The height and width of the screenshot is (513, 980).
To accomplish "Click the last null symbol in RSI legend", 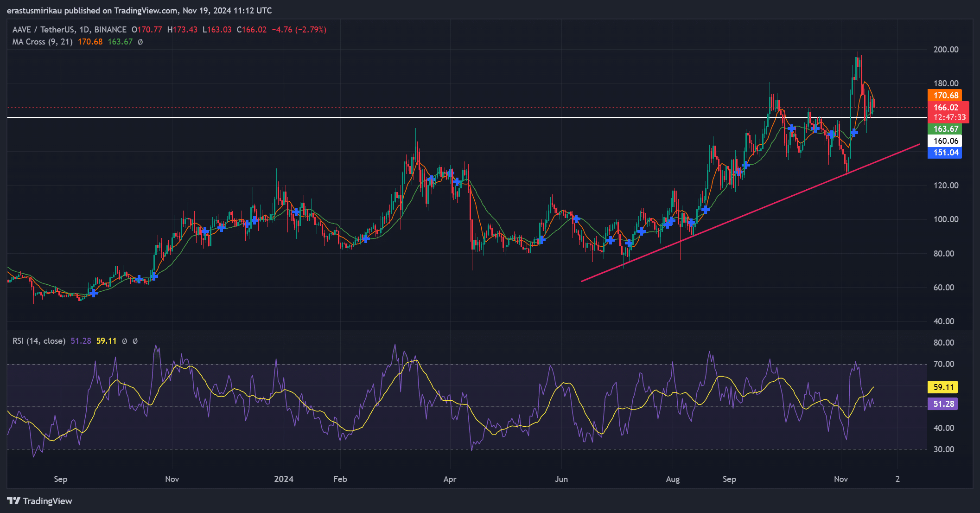I will 135,341.
